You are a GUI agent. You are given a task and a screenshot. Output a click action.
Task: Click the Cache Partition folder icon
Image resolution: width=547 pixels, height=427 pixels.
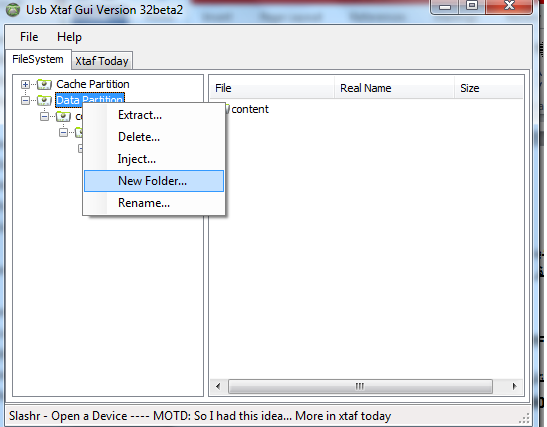coord(44,84)
